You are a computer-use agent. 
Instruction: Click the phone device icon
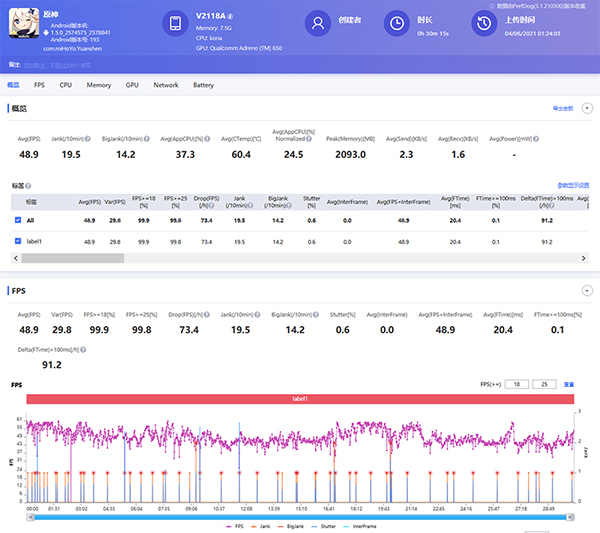point(175,24)
